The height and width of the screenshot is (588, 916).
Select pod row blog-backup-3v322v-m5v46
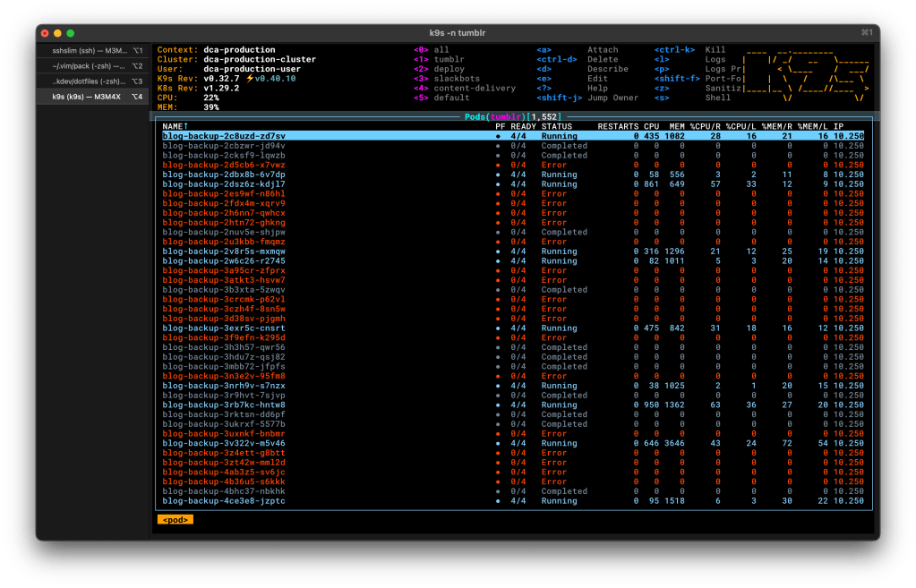point(224,443)
